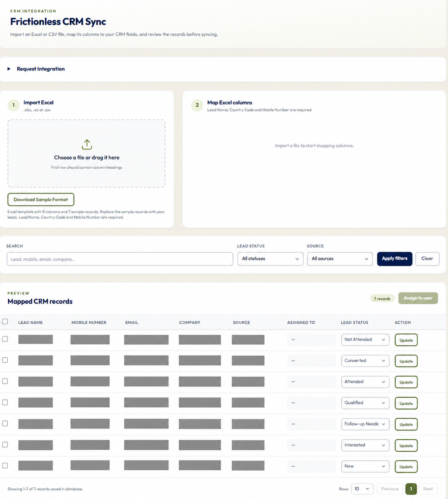The width and height of the screenshot is (448, 499).
Task: Click the Previous page button
Action: pos(390,489)
